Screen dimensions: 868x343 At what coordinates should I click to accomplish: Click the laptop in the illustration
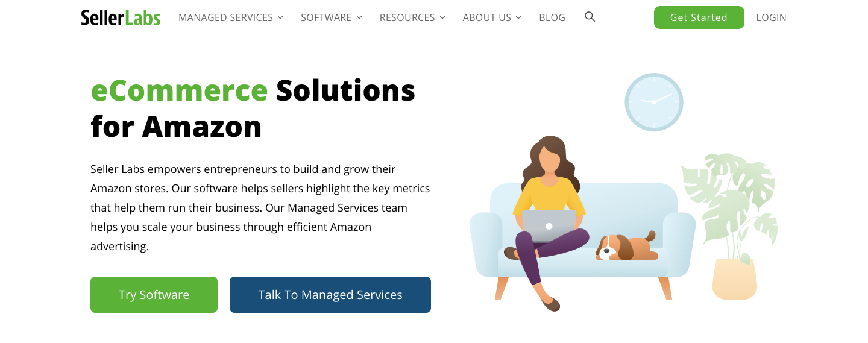(x=549, y=225)
